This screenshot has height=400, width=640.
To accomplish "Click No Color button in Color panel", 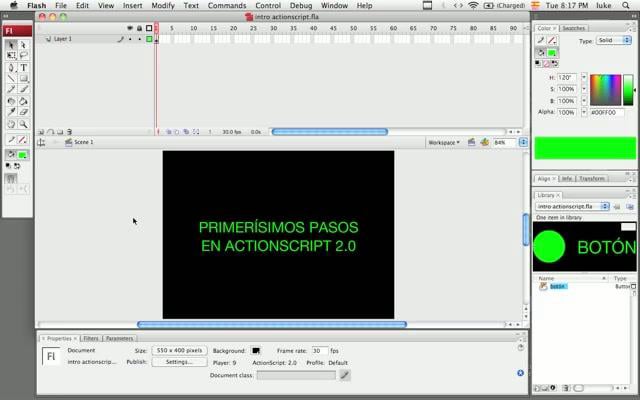I will tap(547, 64).
